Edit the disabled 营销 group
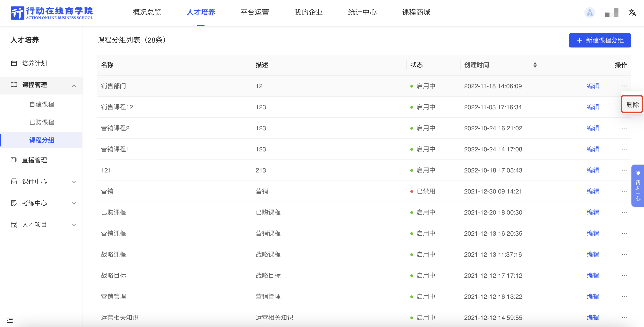644x327 pixels. pyautogui.click(x=593, y=191)
